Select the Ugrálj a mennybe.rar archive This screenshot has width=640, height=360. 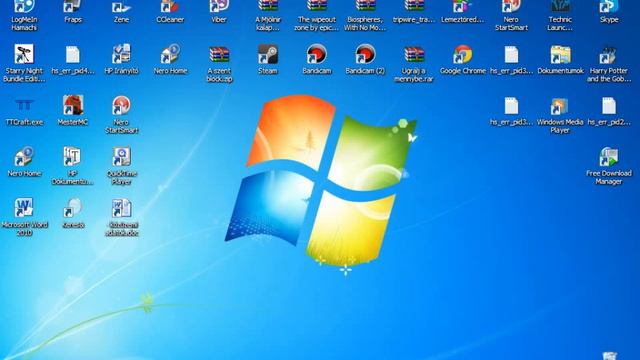414,63
